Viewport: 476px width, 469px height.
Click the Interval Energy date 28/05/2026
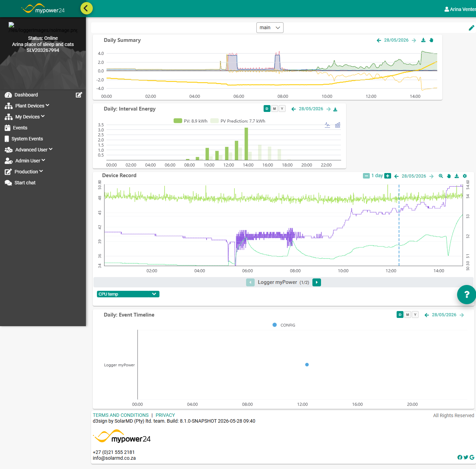coord(311,109)
